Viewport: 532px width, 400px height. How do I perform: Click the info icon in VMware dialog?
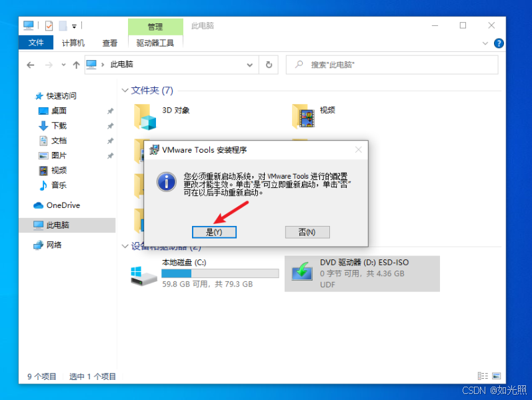[167, 182]
